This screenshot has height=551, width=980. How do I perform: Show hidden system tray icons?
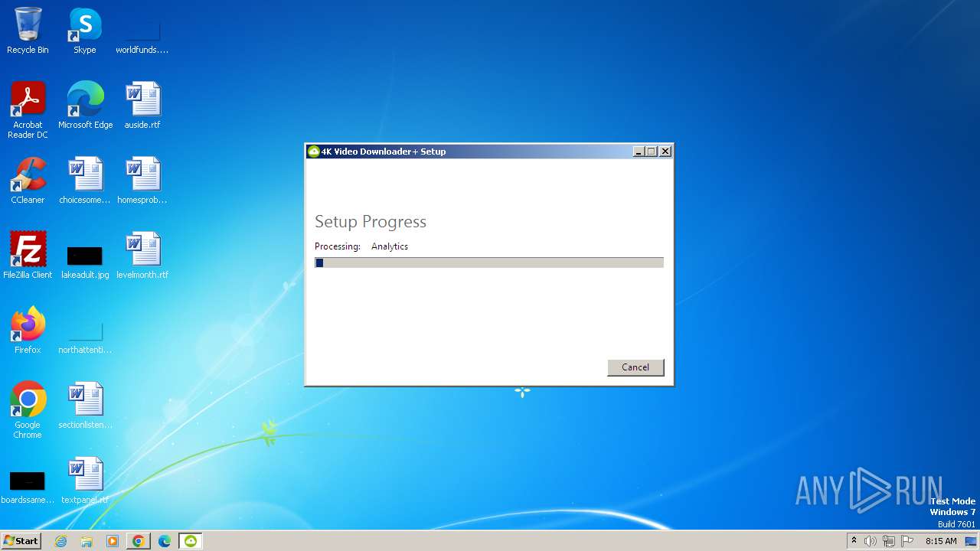[x=854, y=541]
